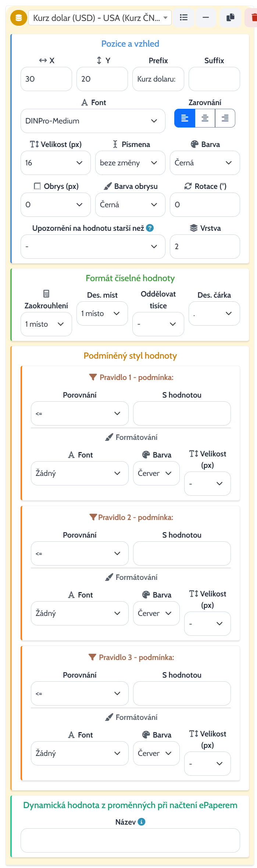Click the Pravidlo 1 'S hodnotou' field
The image size is (257, 868).
tap(182, 413)
